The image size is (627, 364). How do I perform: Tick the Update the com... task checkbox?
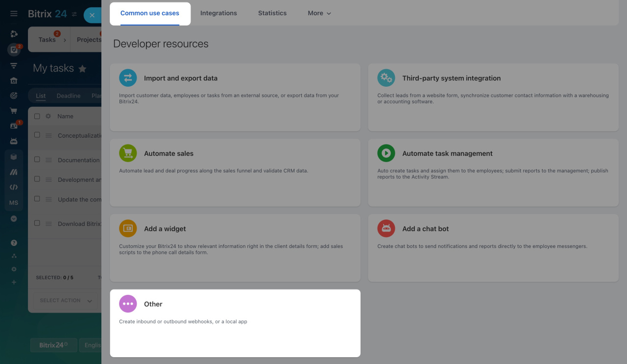[x=37, y=198]
